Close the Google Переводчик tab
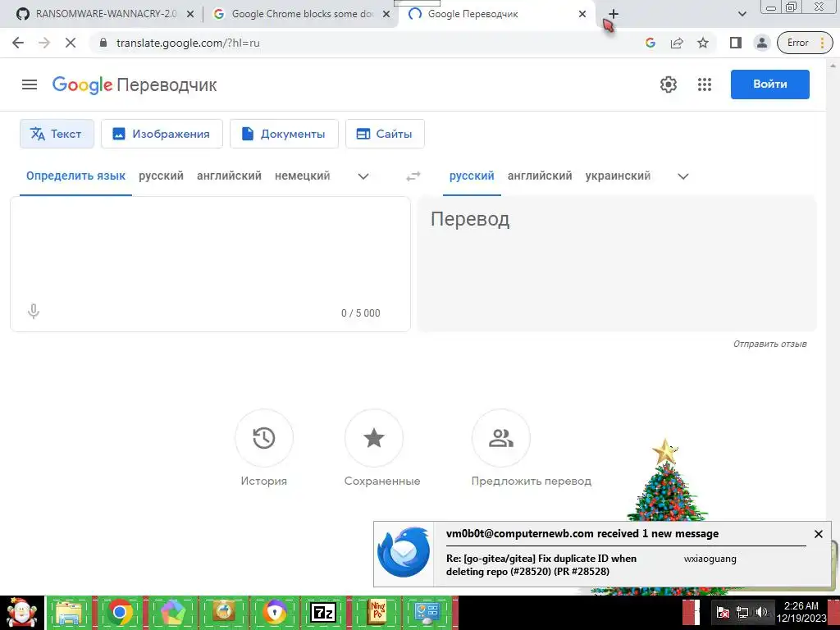This screenshot has height=630, width=840. [582, 14]
